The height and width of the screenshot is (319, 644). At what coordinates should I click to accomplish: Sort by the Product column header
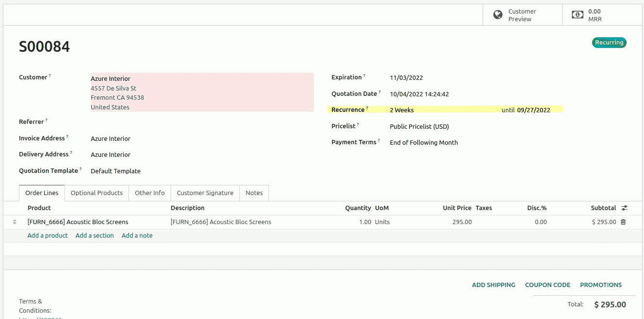coord(39,208)
